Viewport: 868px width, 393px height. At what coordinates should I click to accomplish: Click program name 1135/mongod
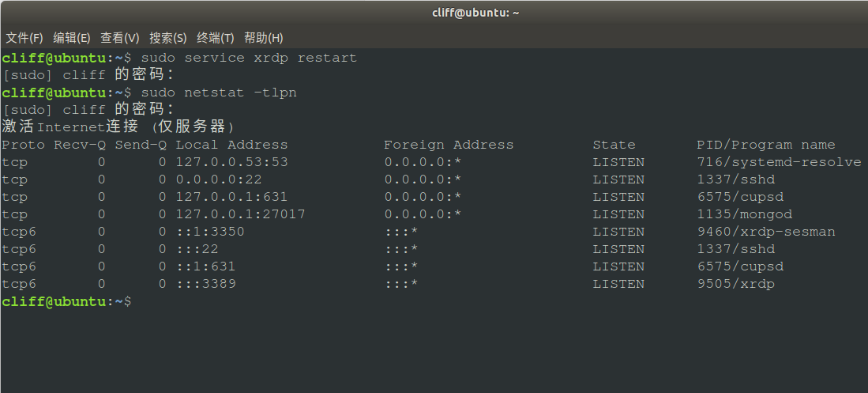click(x=745, y=214)
